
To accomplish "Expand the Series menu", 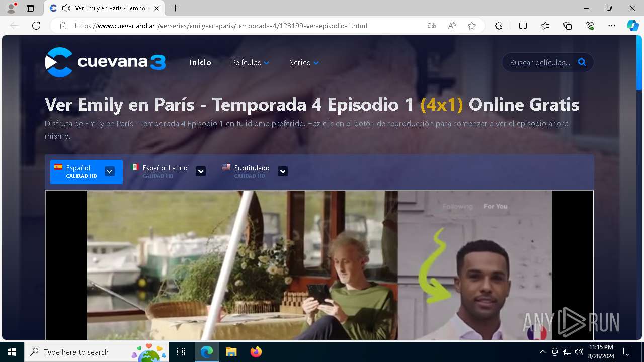I will click(304, 63).
